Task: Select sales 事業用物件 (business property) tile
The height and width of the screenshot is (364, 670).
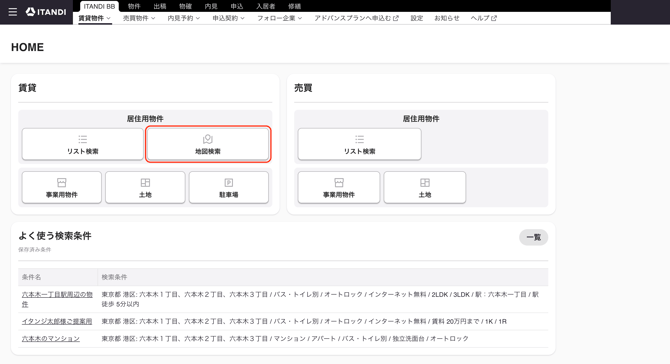Action: pyautogui.click(x=339, y=187)
